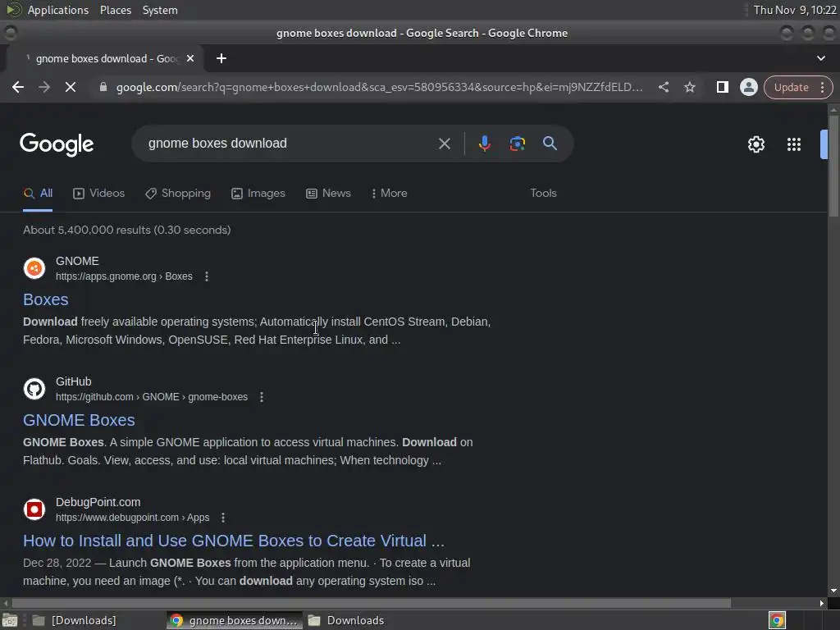Click the https://apps.gnome.org › Boxes URL

coord(124,276)
